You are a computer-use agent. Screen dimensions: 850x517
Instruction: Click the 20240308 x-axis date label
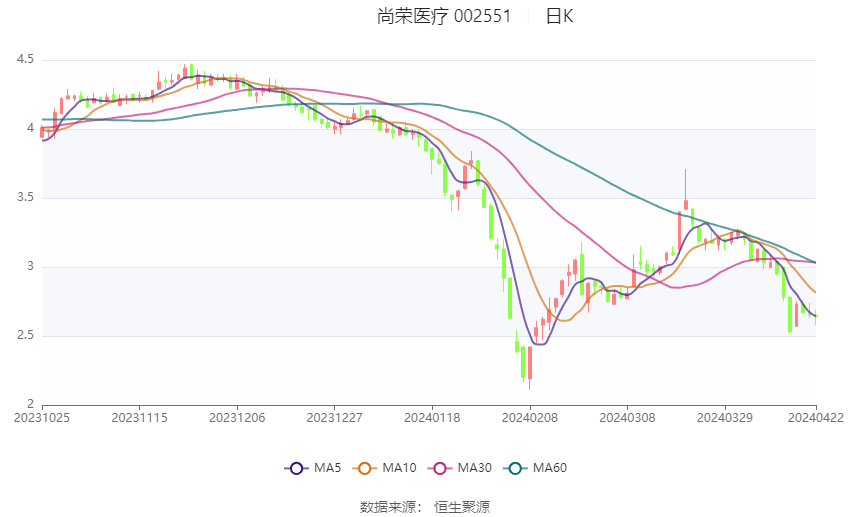[627, 418]
